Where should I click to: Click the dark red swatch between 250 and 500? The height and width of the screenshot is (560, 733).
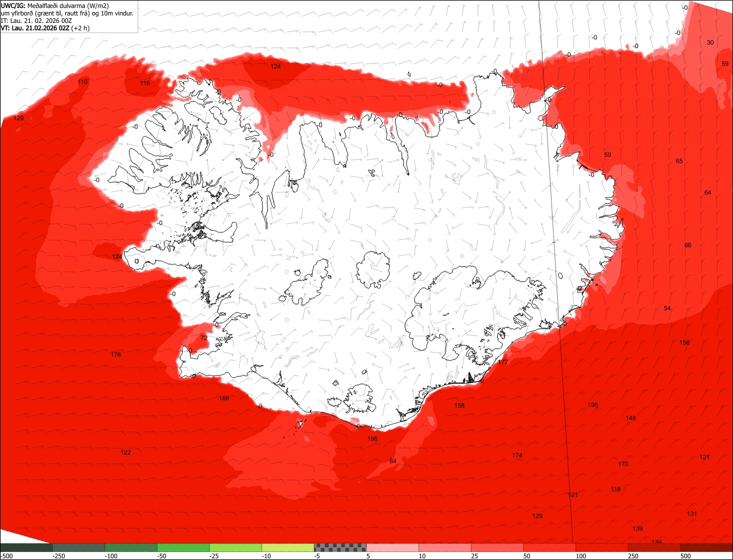coord(654,547)
